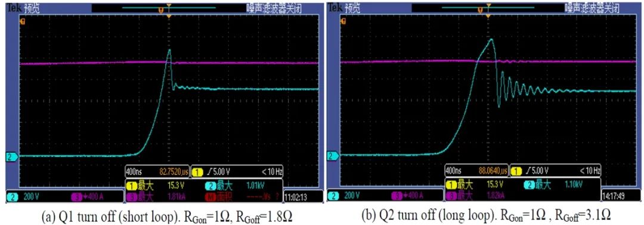Click the 预览 status in left scope

(x=31, y=8)
